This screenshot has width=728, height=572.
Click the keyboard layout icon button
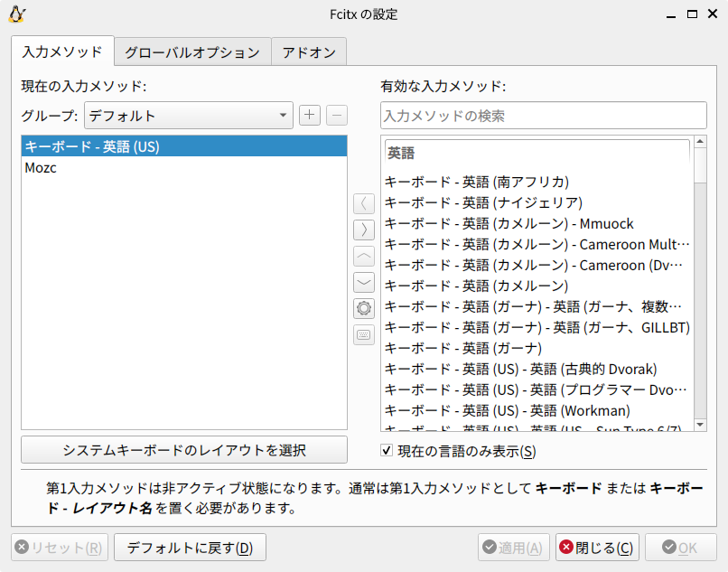click(x=364, y=334)
